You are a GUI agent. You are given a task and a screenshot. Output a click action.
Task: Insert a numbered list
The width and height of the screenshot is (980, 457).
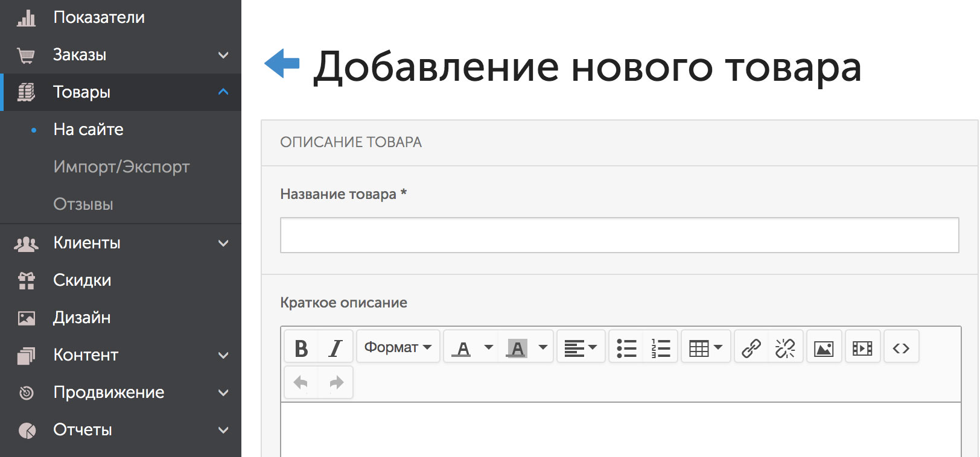[660, 348]
